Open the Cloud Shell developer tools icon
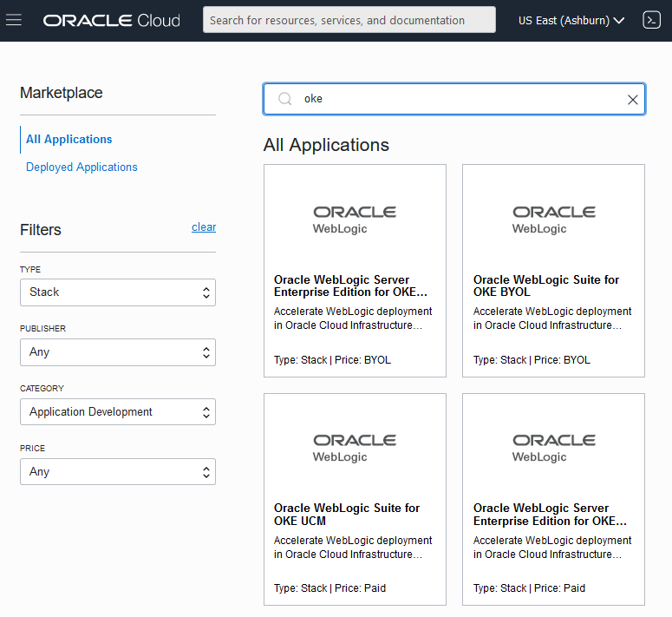 [651, 20]
